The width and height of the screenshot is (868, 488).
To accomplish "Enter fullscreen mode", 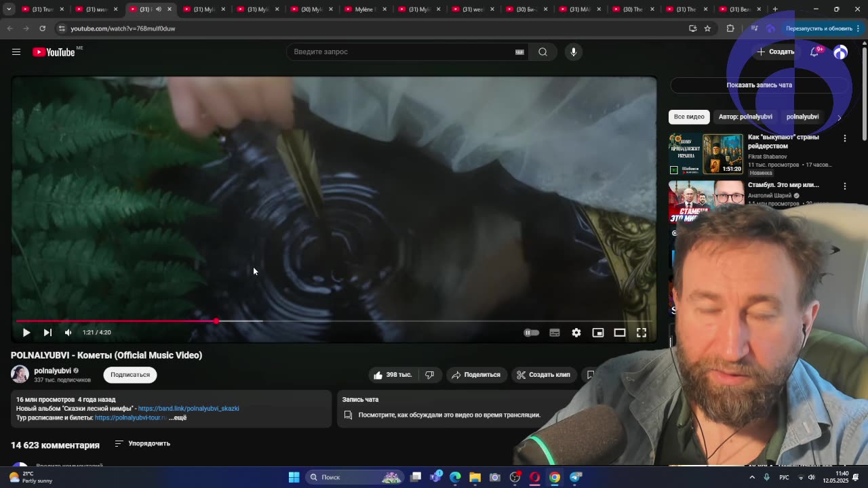I will pyautogui.click(x=642, y=333).
